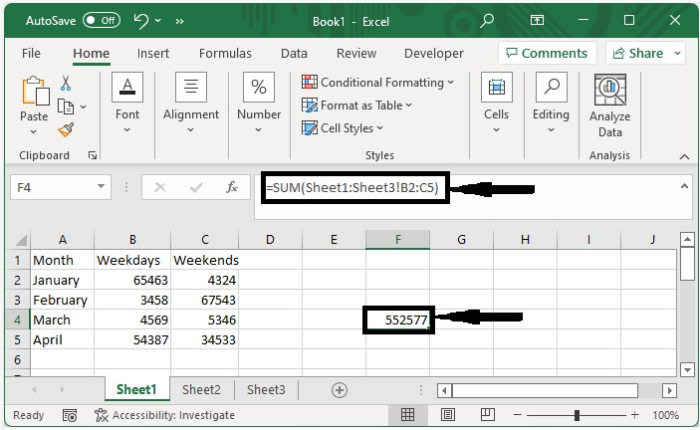
Task: Open the Undo history dropdown arrow
Action: coord(158,21)
